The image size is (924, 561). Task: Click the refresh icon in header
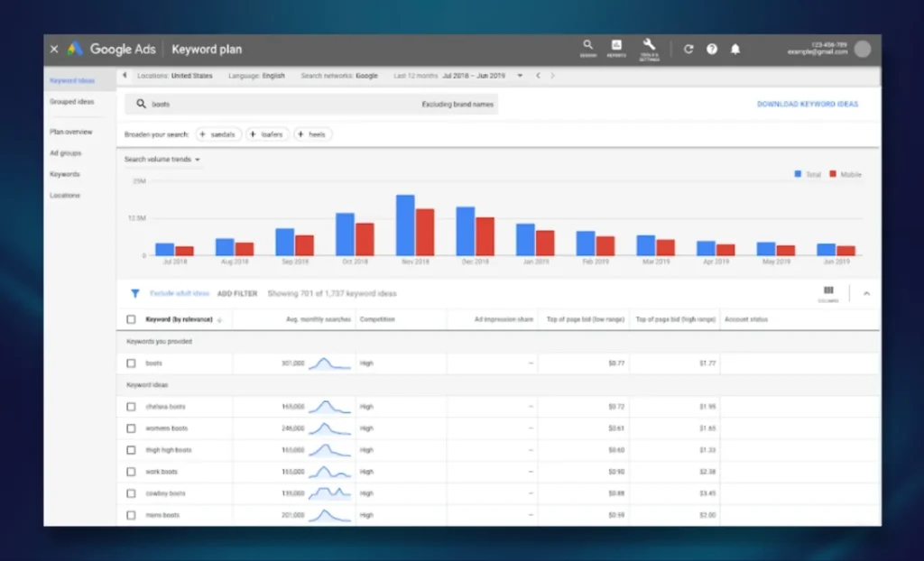tap(688, 50)
